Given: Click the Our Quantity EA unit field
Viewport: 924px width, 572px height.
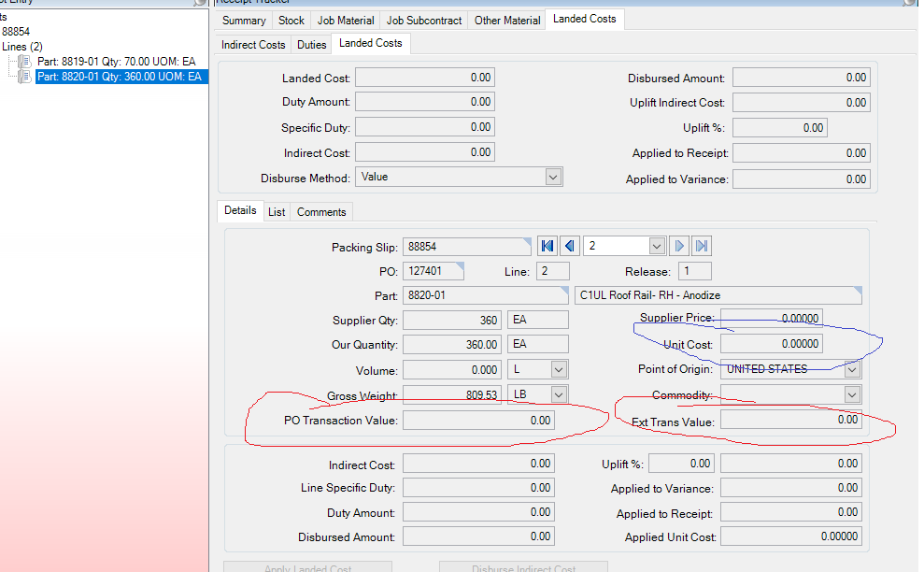Looking at the screenshot, I should pyautogui.click(x=538, y=344).
